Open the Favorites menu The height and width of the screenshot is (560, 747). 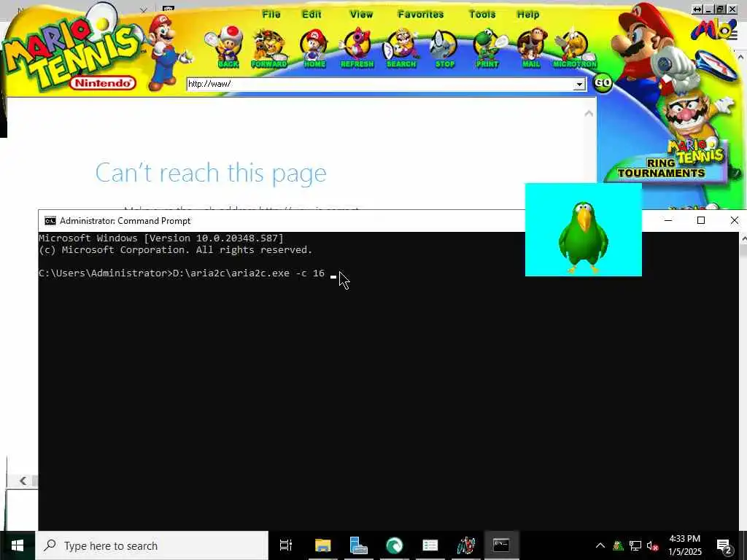pyautogui.click(x=421, y=15)
